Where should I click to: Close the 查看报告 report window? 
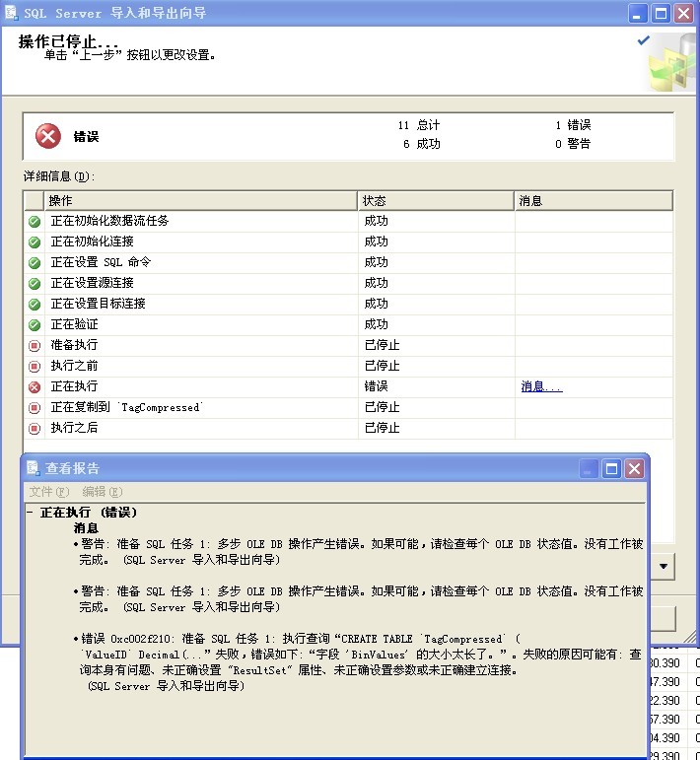click(x=634, y=468)
